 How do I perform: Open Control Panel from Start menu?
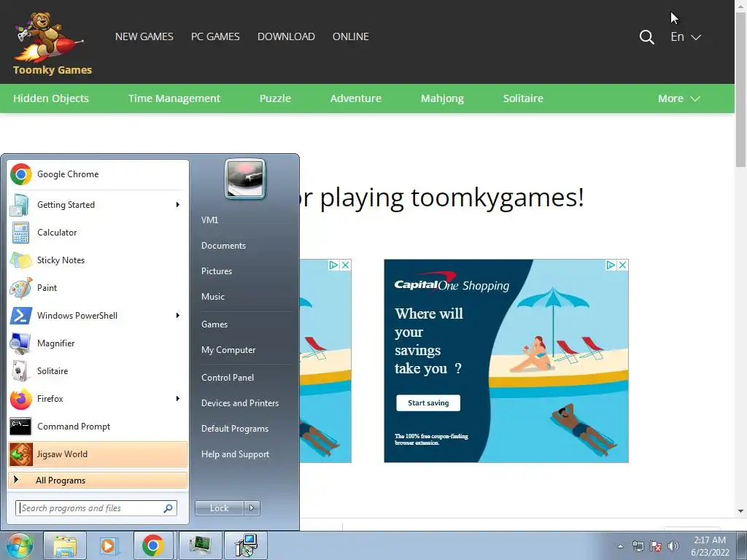point(228,378)
